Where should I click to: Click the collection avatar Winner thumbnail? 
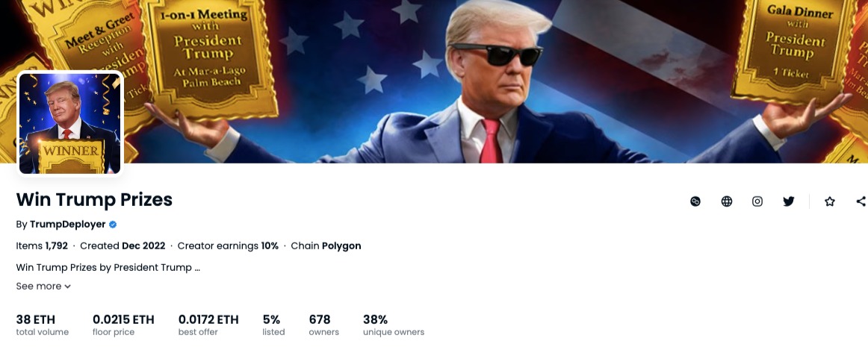[x=69, y=123]
